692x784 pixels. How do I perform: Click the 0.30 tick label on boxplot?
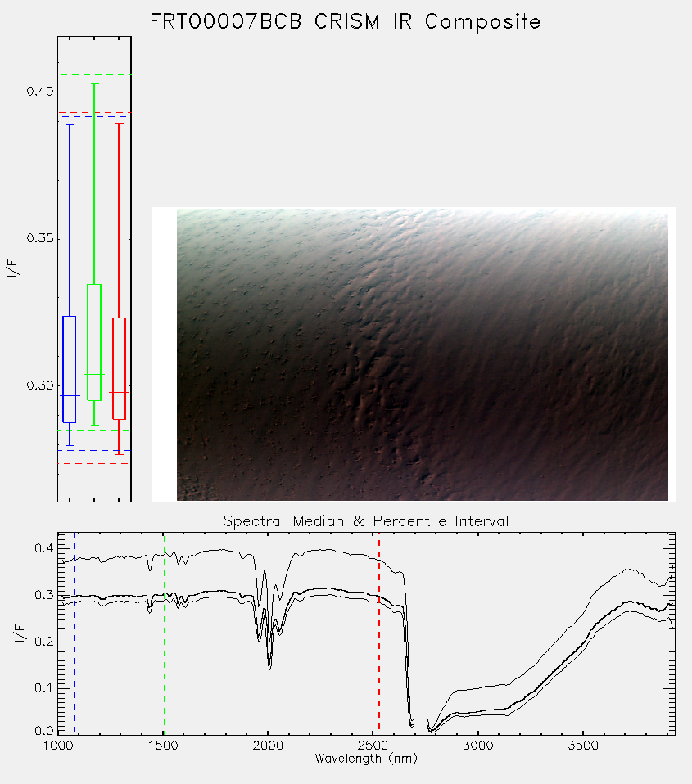pyautogui.click(x=39, y=385)
